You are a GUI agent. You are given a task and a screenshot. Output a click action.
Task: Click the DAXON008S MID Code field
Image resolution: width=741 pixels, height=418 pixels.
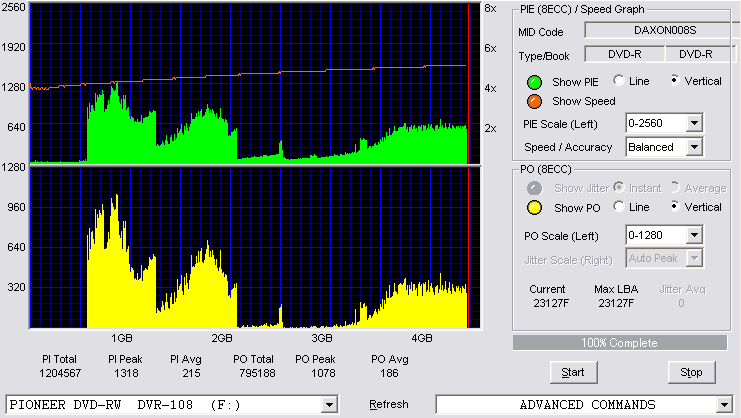point(663,30)
